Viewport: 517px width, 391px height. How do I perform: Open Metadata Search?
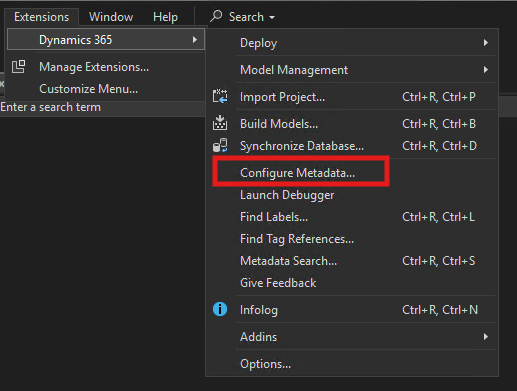coord(352,261)
